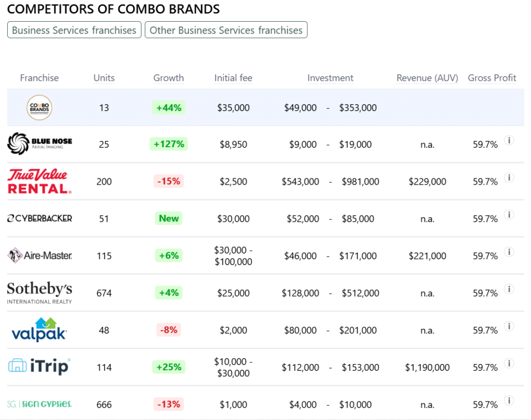
Task: Select the Competitors of Combo Brands heading
Action: tap(114, 9)
